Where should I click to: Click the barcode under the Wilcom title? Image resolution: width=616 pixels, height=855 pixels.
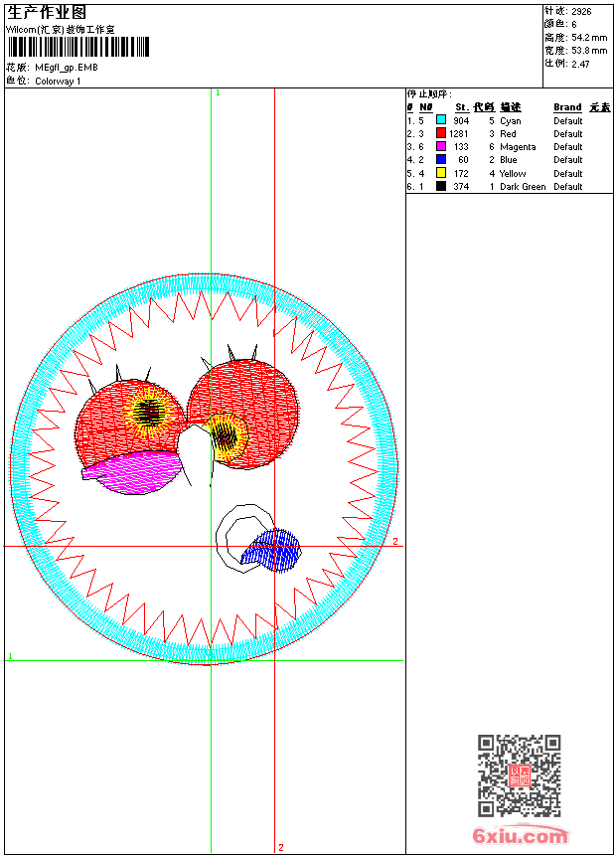[x=78, y=48]
